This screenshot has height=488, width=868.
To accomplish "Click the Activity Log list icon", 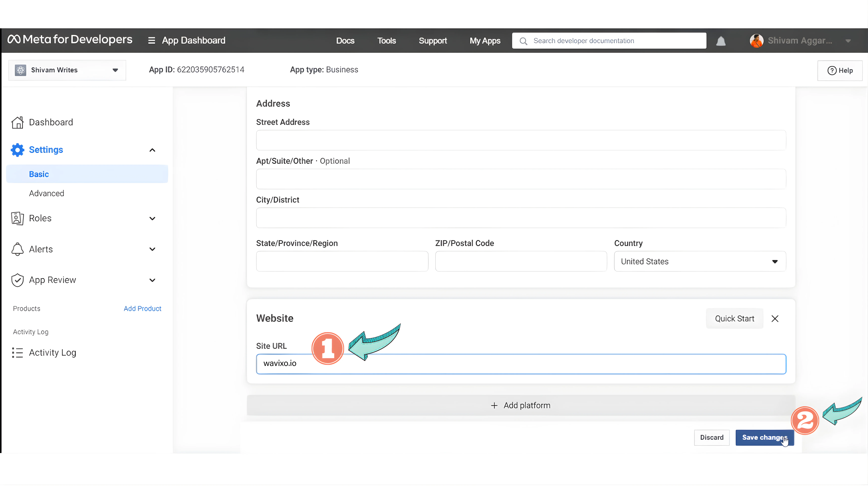I will coord(17,352).
